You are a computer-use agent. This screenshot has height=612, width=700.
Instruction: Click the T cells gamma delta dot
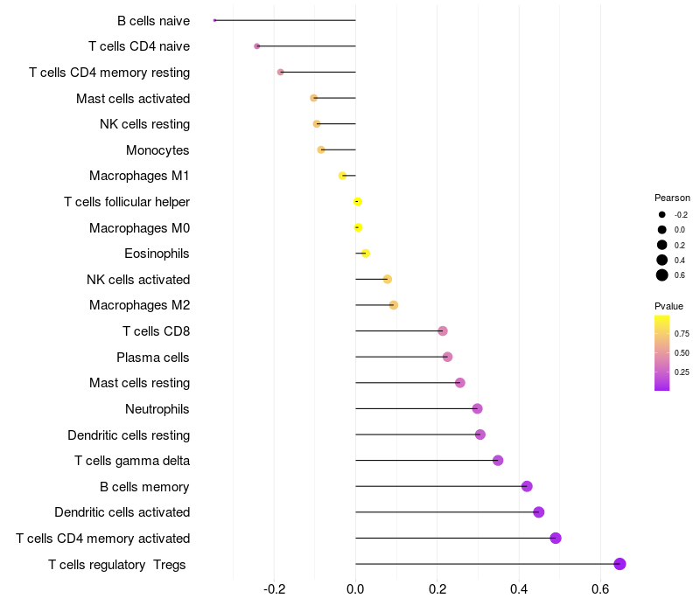click(498, 461)
